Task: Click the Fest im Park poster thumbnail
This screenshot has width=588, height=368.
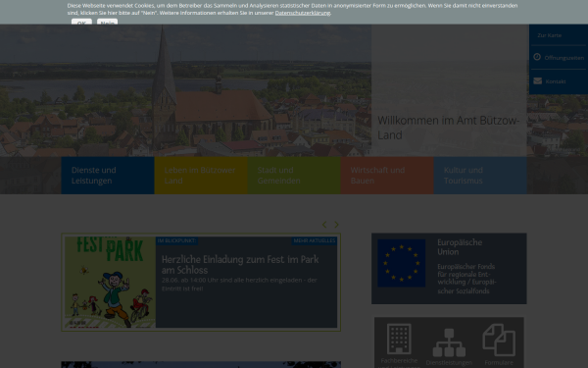Action: (x=110, y=282)
